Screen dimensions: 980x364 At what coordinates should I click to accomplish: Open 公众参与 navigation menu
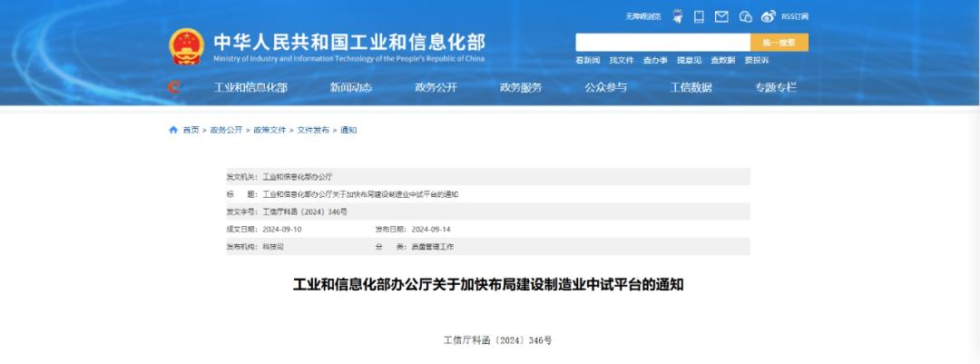pyautogui.click(x=606, y=87)
